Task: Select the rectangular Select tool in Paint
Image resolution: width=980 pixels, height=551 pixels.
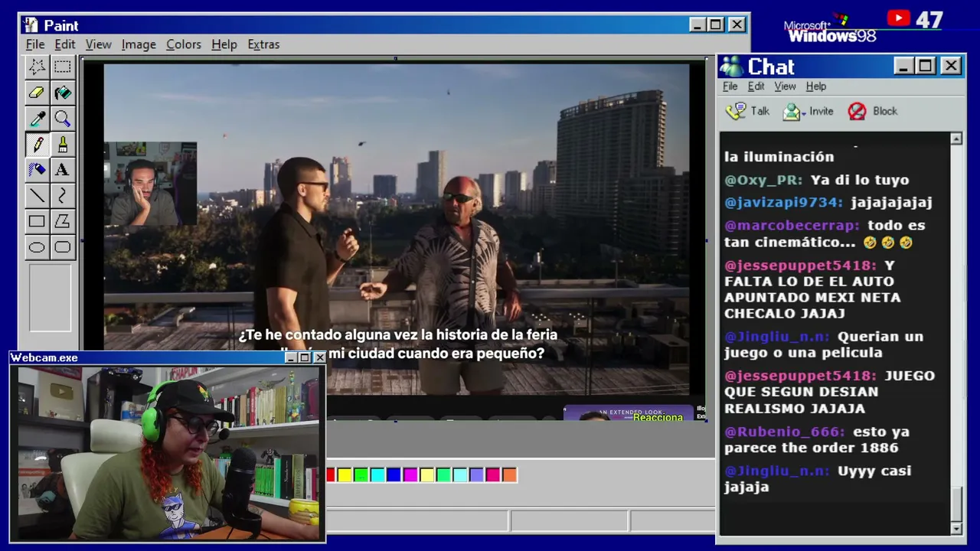Action: (63, 67)
